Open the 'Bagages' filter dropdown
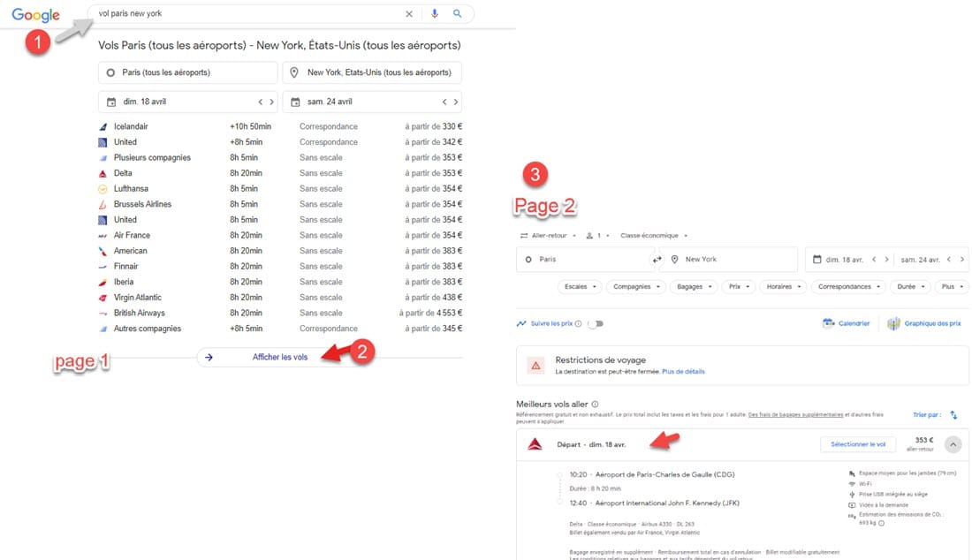This screenshot has height=560, width=972. coord(694,287)
